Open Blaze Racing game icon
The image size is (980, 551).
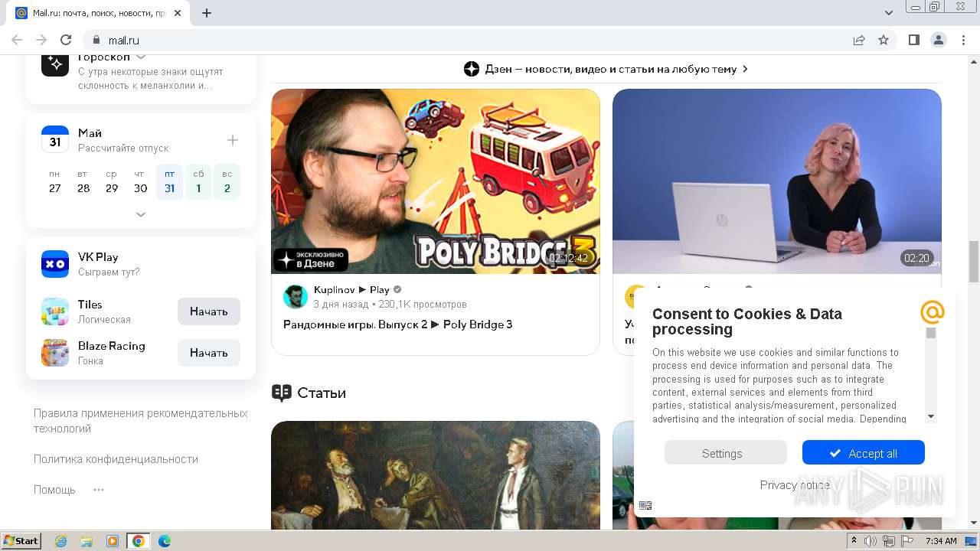(55, 353)
